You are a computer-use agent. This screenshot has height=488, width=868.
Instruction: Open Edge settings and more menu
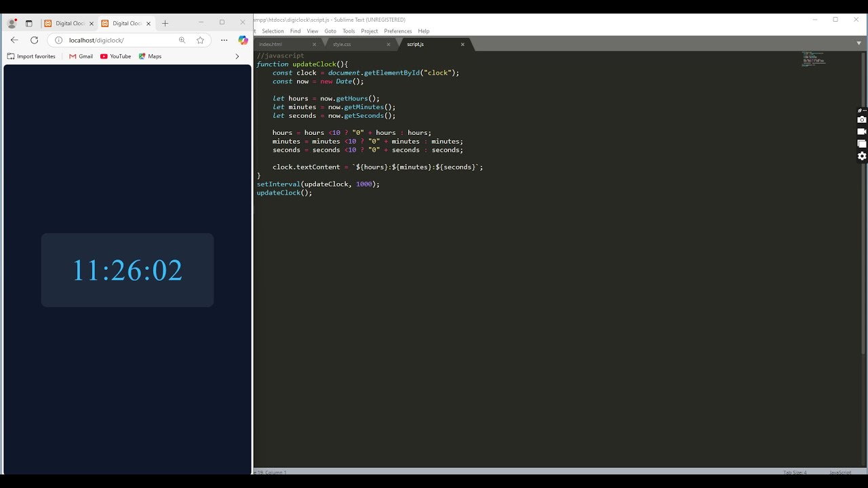click(x=224, y=40)
